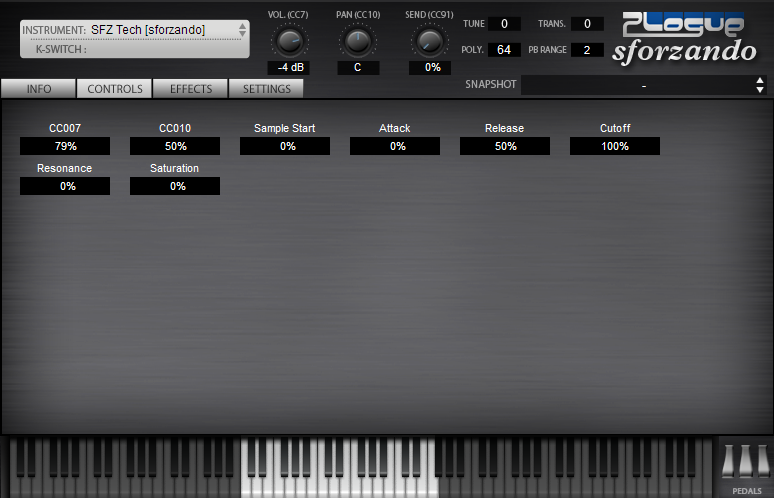Click the Saturation label
Image resolution: width=774 pixels, height=498 pixels.
175,168
